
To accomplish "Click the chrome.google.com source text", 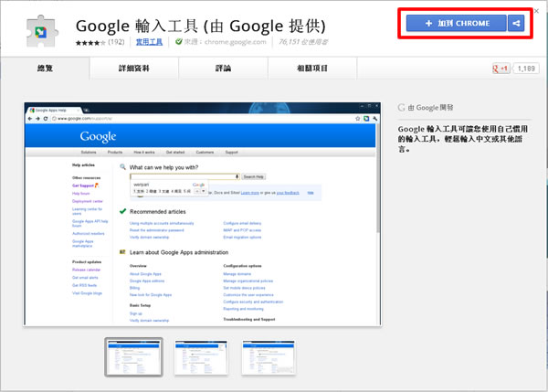I will click(236, 42).
